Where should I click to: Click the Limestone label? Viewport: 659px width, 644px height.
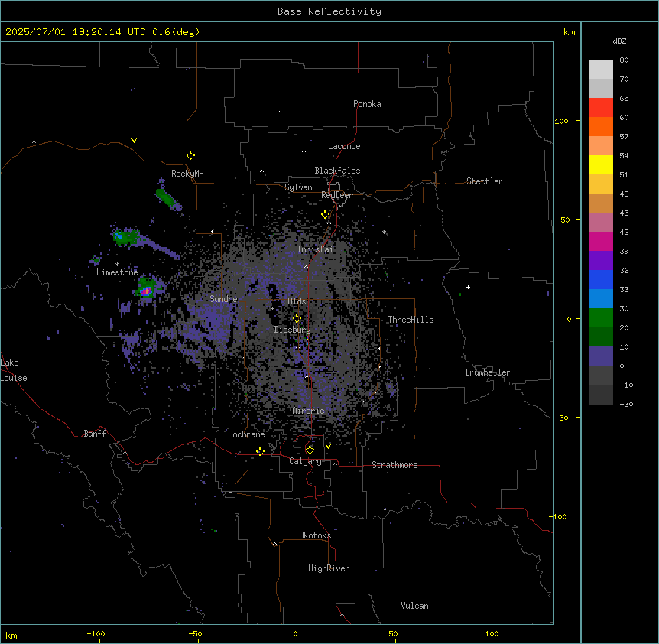(x=117, y=272)
